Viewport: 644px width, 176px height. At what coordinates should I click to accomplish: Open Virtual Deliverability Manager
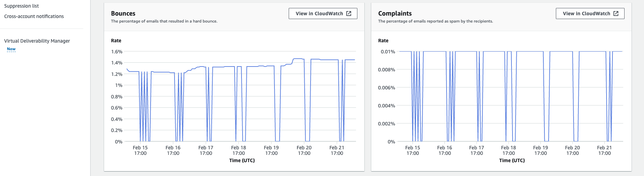pos(37,41)
